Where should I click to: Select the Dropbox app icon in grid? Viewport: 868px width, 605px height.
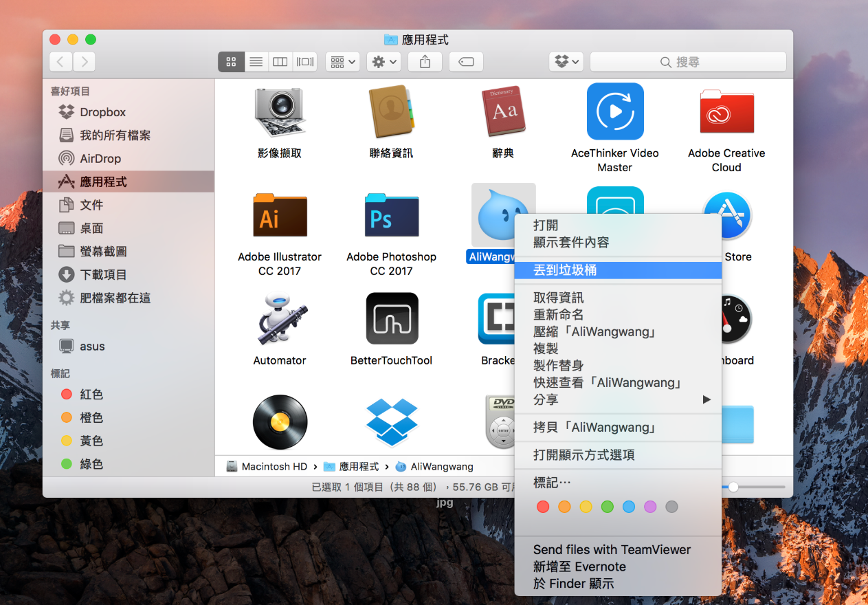pos(391,421)
